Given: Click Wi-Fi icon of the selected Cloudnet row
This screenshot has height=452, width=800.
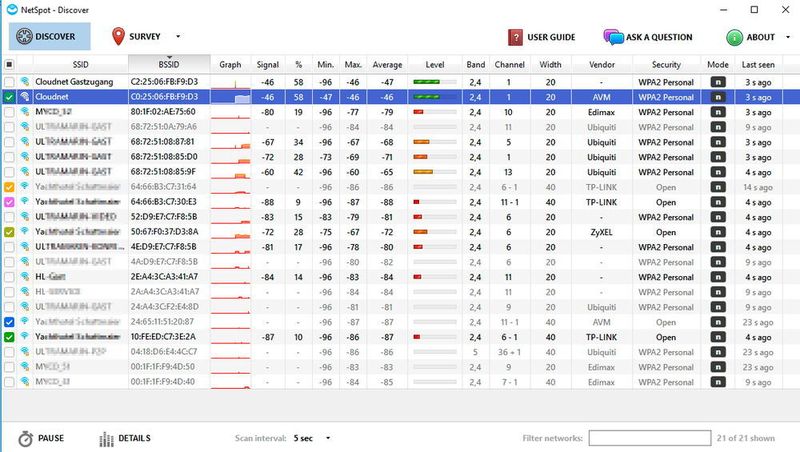Looking at the screenshot, I should [x=25, y=96].
